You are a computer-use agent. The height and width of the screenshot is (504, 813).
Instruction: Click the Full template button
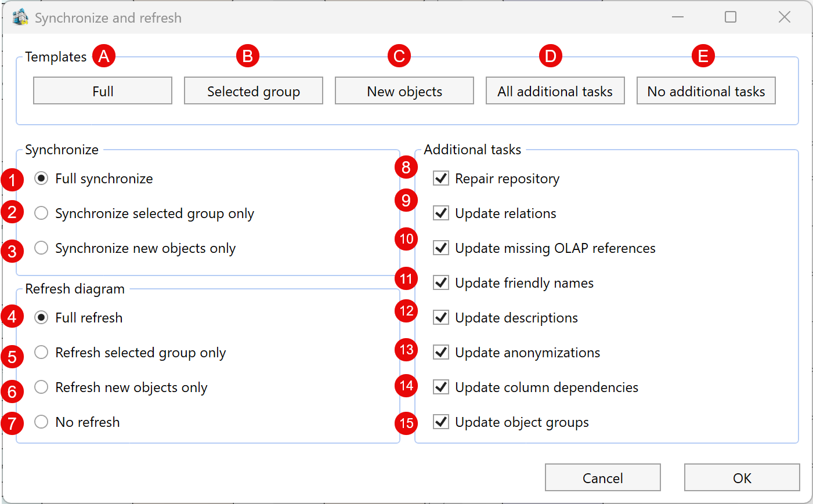pos(103,91)
